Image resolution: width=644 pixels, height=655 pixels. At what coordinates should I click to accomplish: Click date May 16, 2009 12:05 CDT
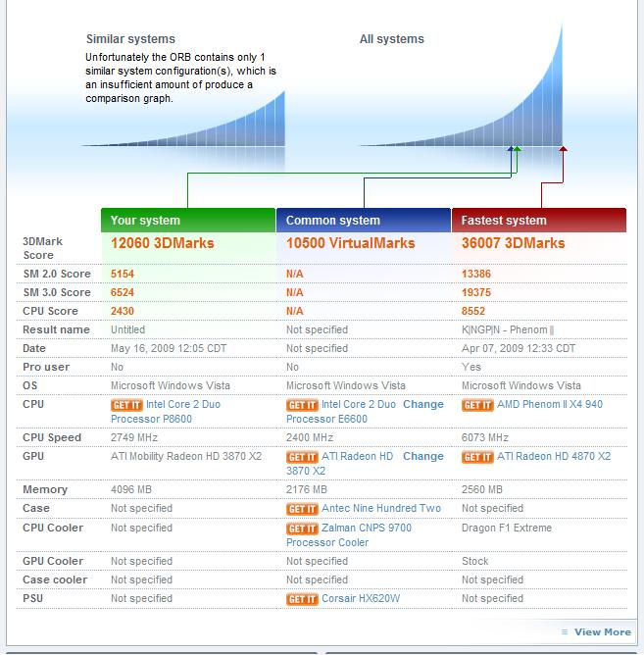pyautogui.click(x=169, y=348)
